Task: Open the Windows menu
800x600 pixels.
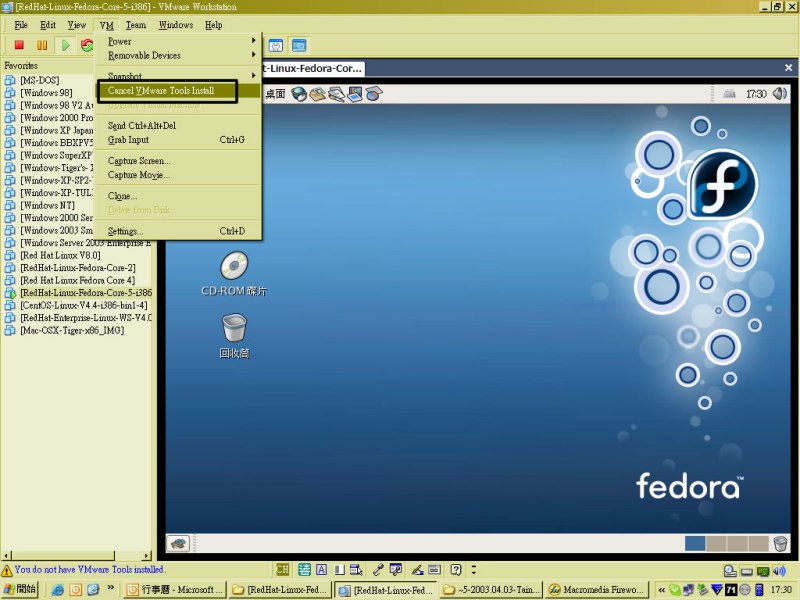Action: 176,25
